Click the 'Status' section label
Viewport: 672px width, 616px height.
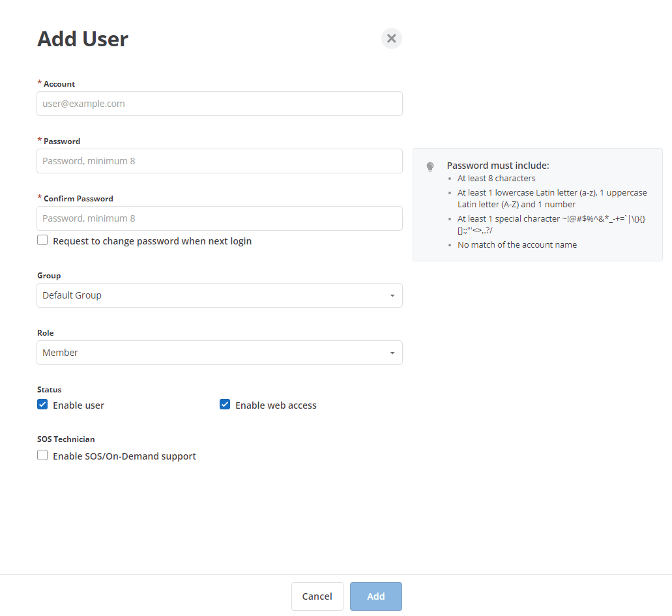50,390
